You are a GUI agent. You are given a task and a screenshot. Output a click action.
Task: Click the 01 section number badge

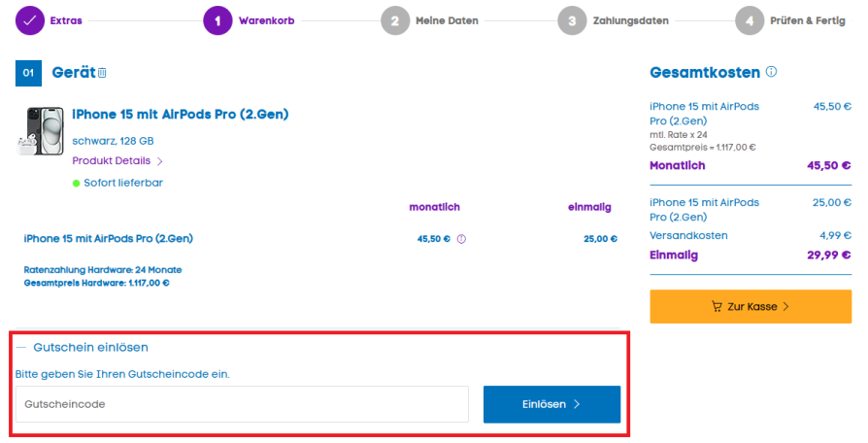pos(29,73)
